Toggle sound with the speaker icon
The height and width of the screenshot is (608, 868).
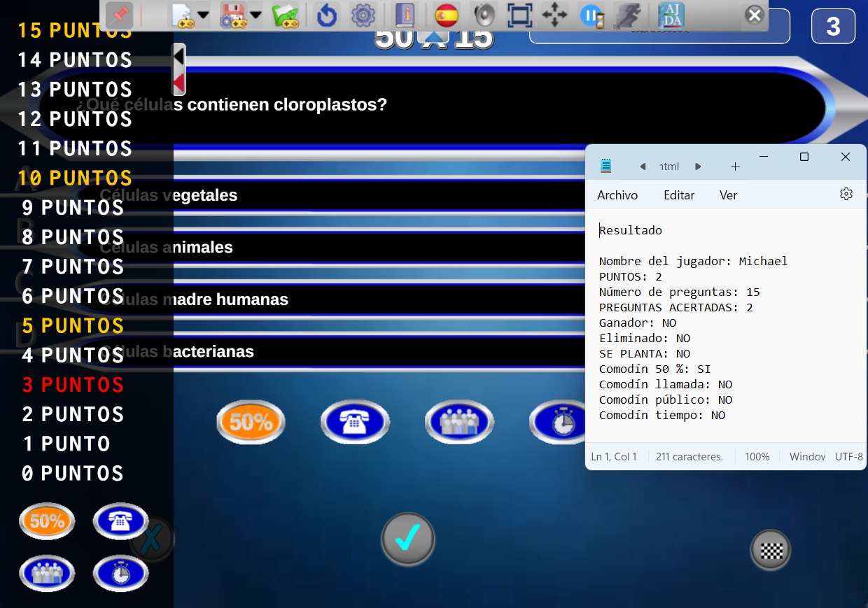(x=484, y=15)
